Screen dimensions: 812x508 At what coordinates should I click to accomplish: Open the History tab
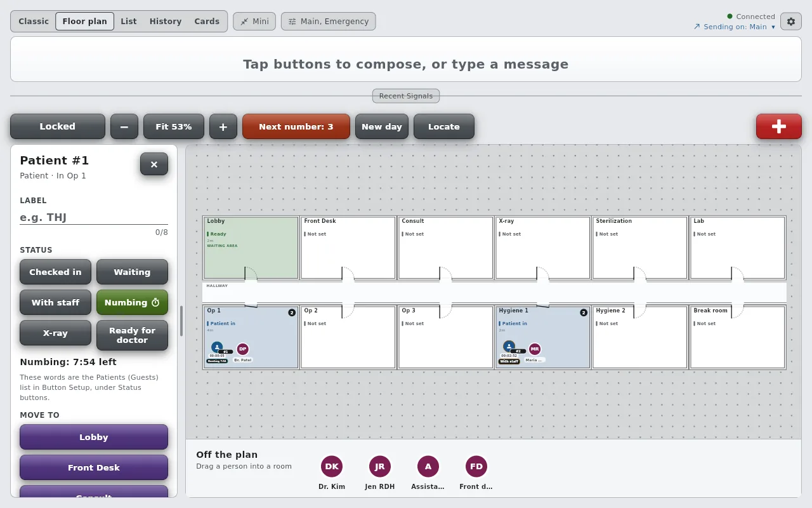point(166,22)
